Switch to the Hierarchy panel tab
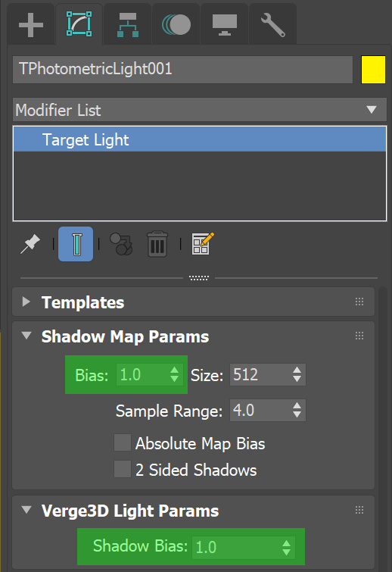The height and width of the screenshot is (572, 392). coord(127,25)
